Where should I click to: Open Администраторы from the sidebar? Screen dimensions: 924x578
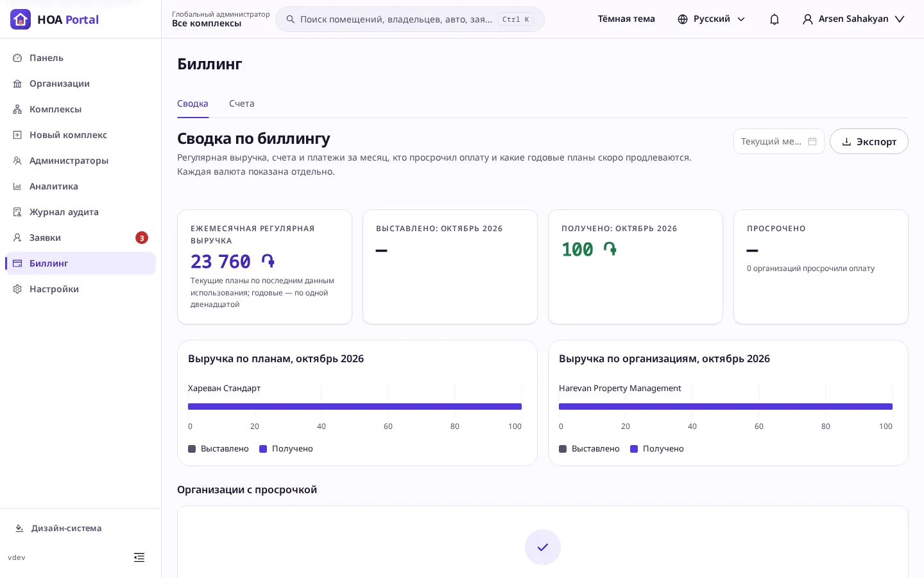pyautogui.click(x=80, y=161)
